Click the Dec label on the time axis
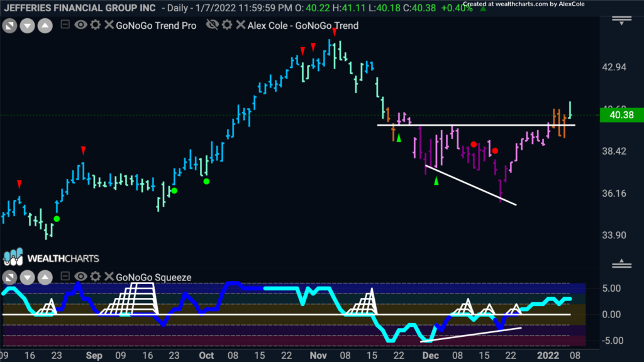The image size is (644, 362). (x=430, y=356)
